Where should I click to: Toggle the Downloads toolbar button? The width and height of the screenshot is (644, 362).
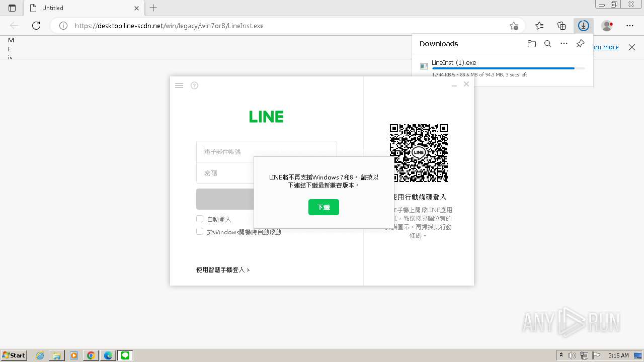(x=584, y=26)
